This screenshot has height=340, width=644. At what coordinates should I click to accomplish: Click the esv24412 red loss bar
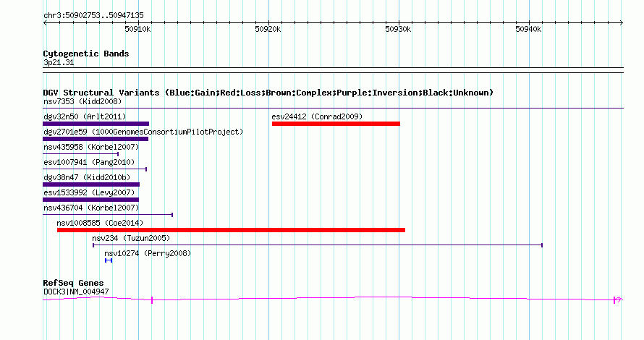336,124
